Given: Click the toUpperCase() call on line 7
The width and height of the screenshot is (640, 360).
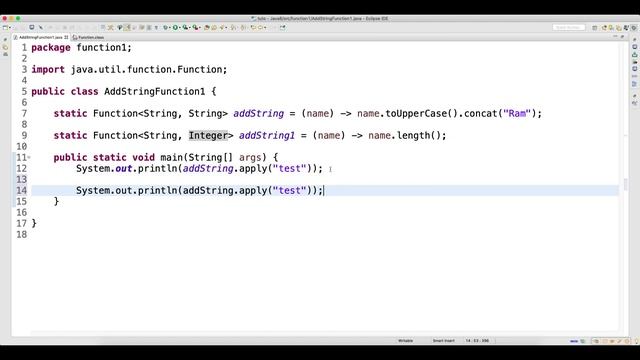Looking at the screenshot, I should point(422,113).
